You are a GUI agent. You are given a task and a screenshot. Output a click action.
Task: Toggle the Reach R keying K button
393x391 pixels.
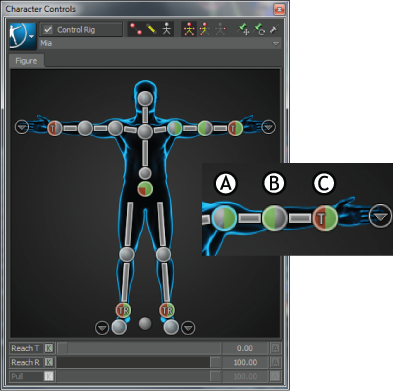click(49, 362)
